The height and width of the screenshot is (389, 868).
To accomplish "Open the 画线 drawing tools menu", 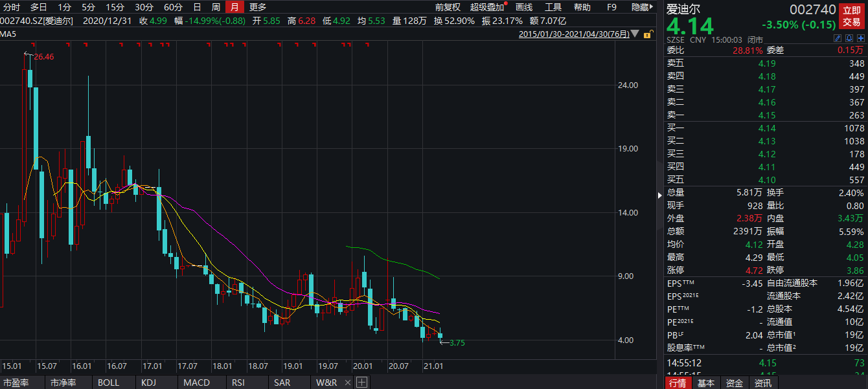I will click(x=523, y=7).
